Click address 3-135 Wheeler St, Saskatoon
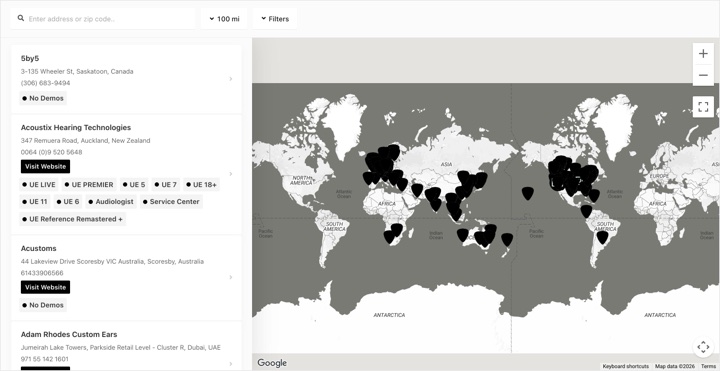Screen dimensions: 720x371 pyautogui.click(x=77, y=72)
